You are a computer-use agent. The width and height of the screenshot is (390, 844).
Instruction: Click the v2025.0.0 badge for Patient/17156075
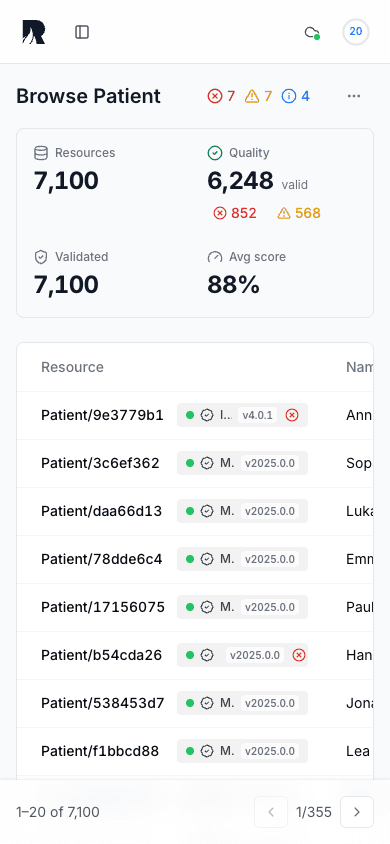click(270, 607)
